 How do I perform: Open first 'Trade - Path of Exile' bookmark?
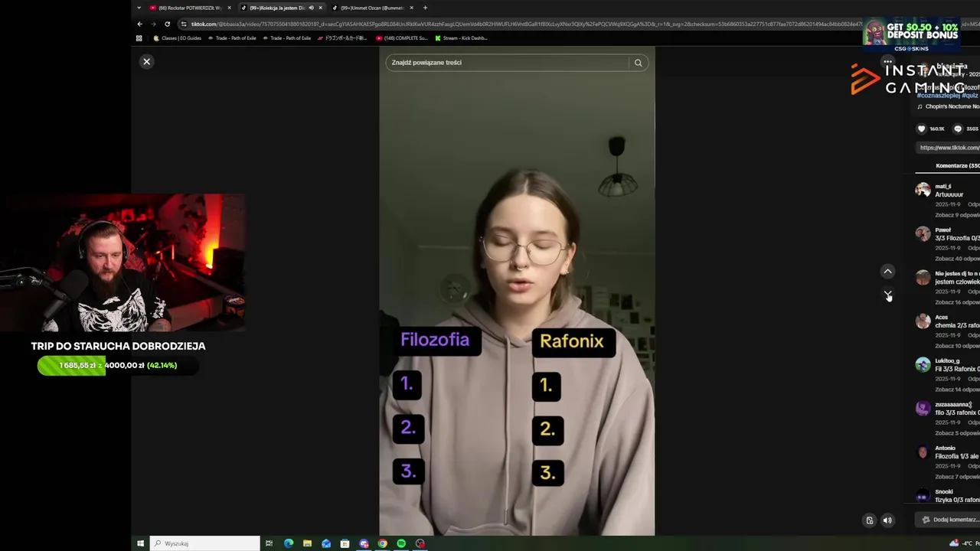(x=232, y=37)
